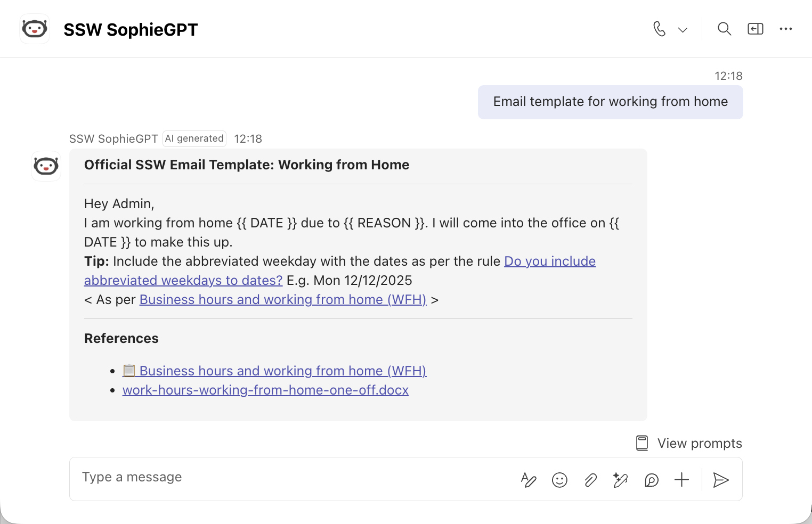Expand the call options dropdown arrow
Screen dimensions: 812x524
pos(683,30)
